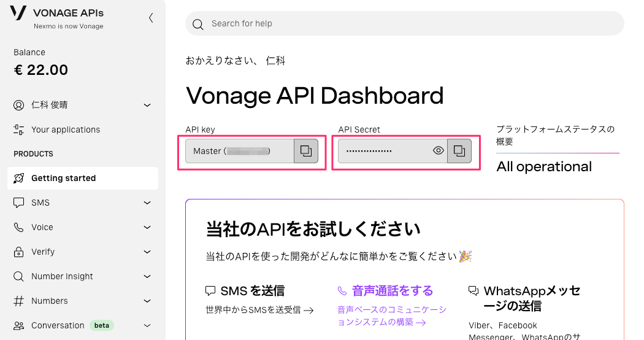Expand the Verify menu chevron
This screenshot has height=340, width=644.
point(147,252)
